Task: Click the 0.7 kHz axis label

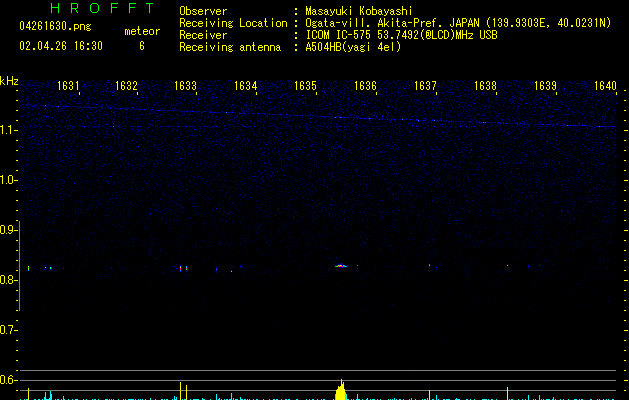Action: pos(8,330)
